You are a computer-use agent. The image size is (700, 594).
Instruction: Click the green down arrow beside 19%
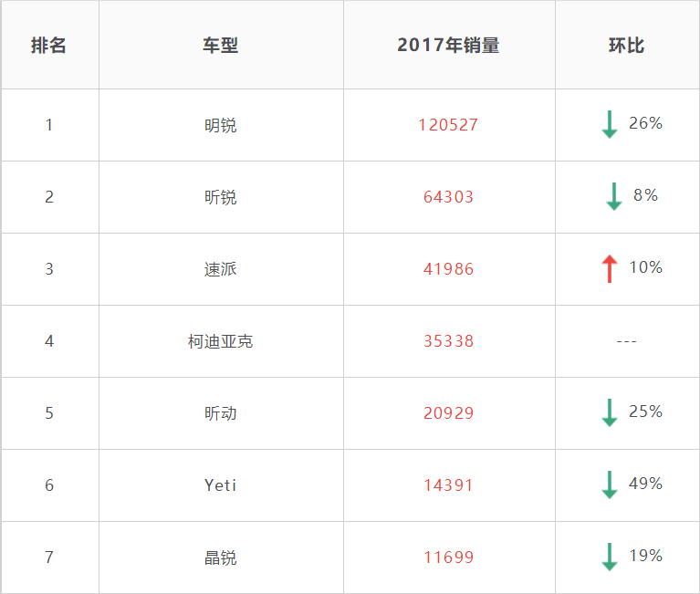pos(610,557)
